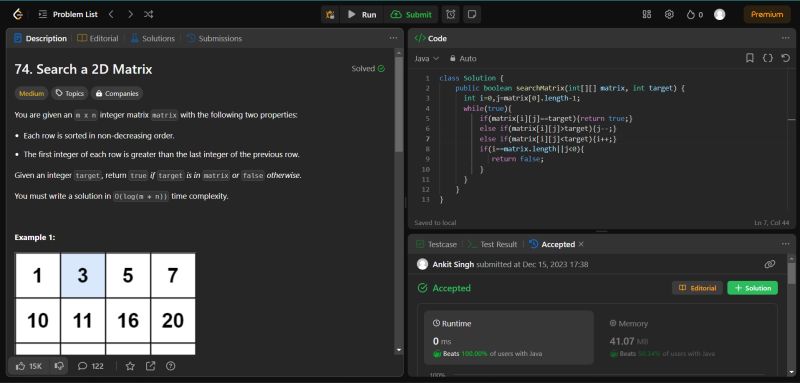Open the settings gear in top bar

(x=669, y=14)
